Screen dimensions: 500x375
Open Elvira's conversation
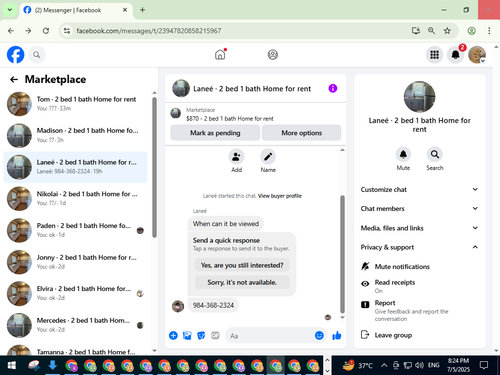(x=76, y=293)
